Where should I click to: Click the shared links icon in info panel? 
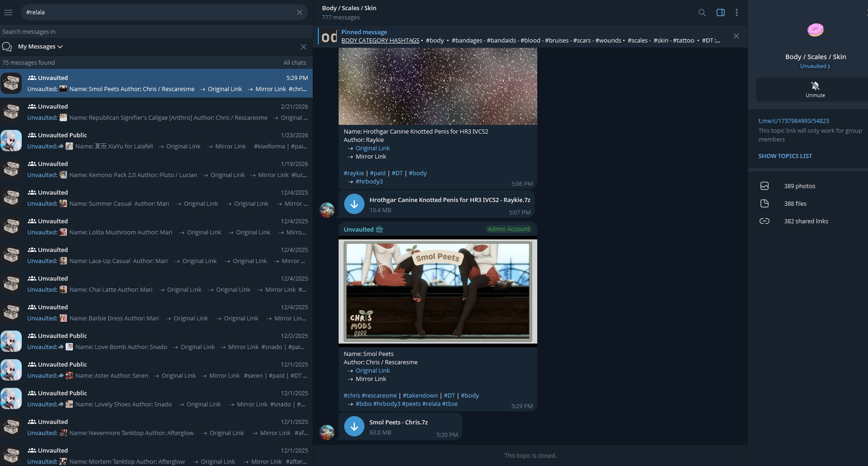click(765, 221)
